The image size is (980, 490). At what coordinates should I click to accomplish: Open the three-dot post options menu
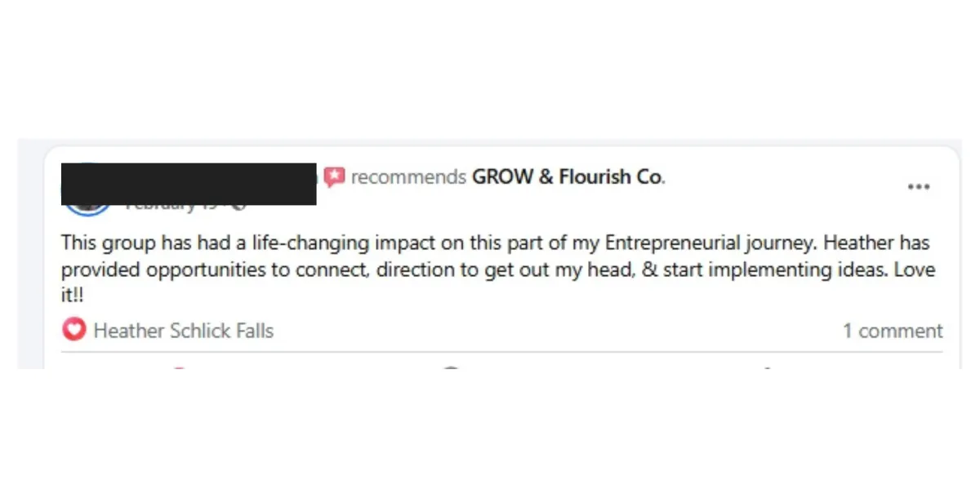[919, 187]
